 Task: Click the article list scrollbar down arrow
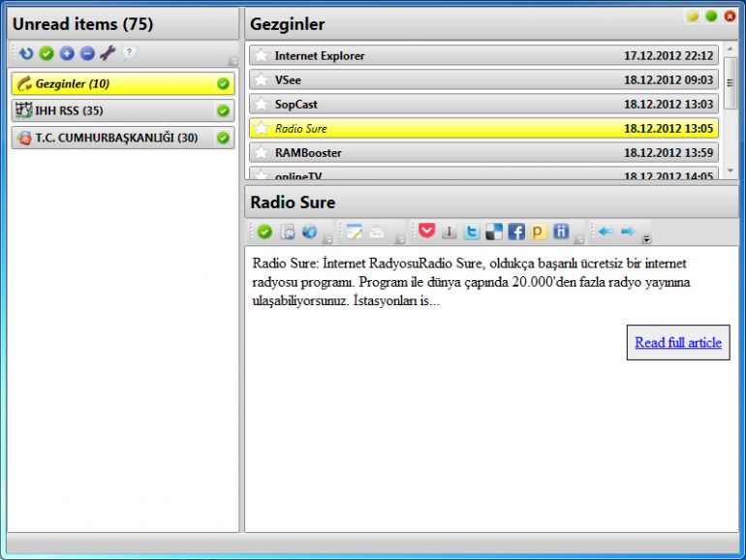[730, 174]
